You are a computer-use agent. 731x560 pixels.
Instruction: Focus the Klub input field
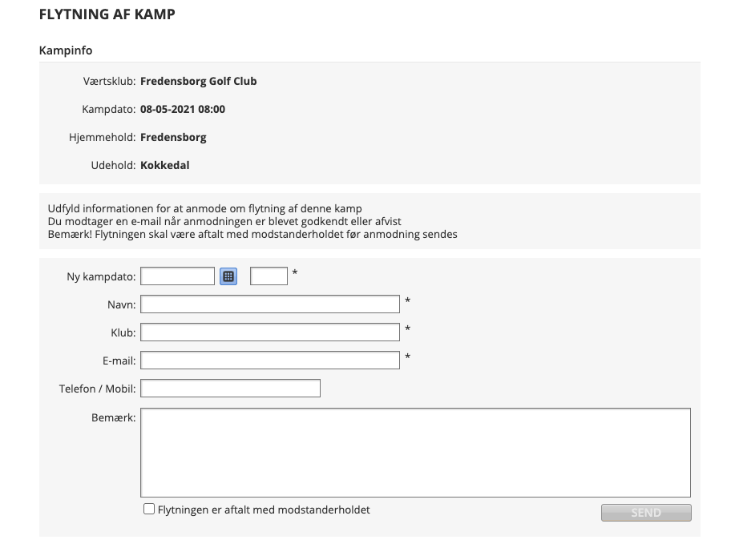(270, 332)
